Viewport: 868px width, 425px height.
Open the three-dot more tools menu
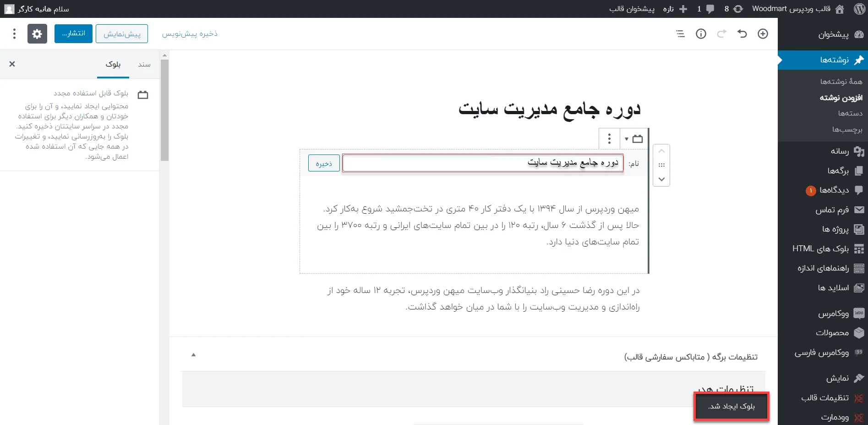14,34
